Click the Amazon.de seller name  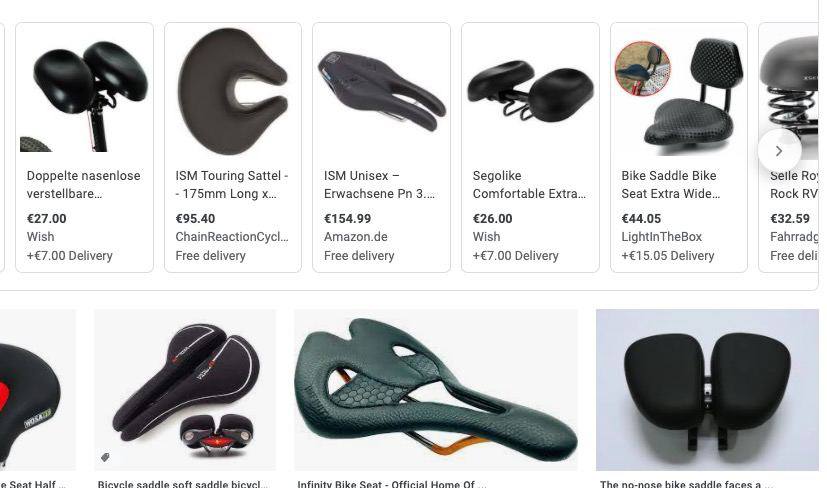pos(355,237)
